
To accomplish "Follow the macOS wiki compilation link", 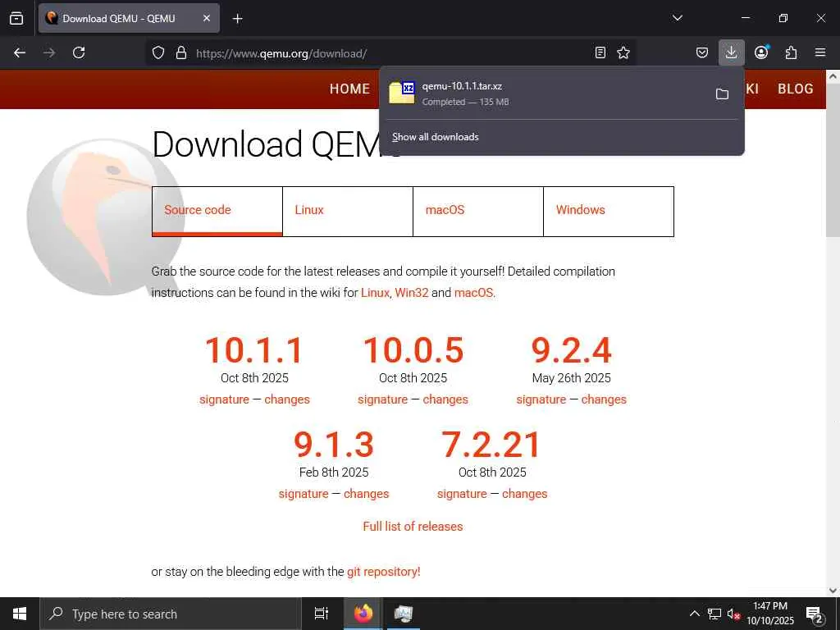I will click(473, 293).
